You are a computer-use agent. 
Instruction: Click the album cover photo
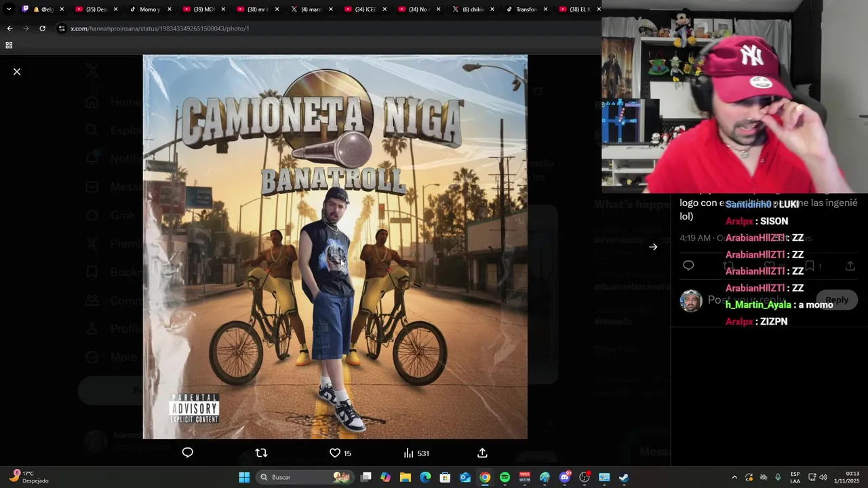click(335, 247)
